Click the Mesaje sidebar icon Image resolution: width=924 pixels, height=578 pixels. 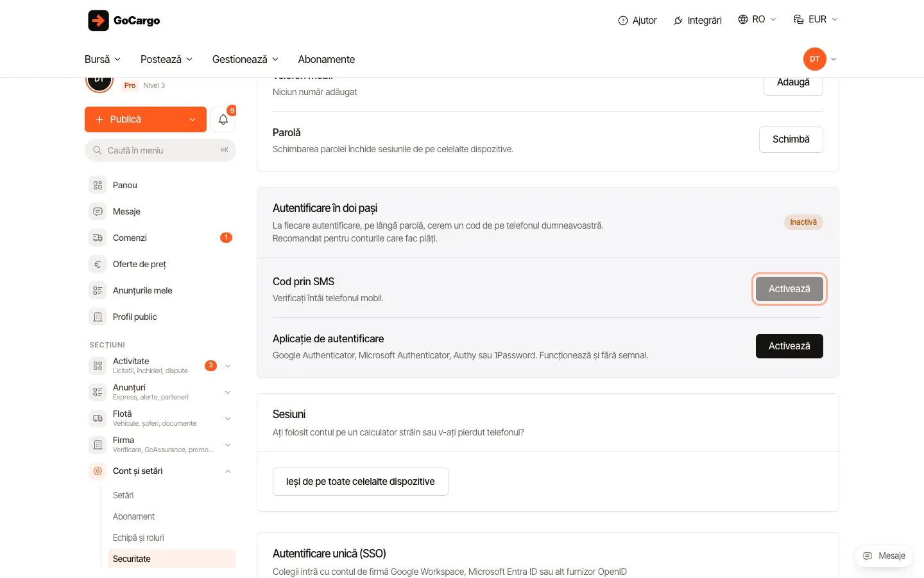coord(98,211)
